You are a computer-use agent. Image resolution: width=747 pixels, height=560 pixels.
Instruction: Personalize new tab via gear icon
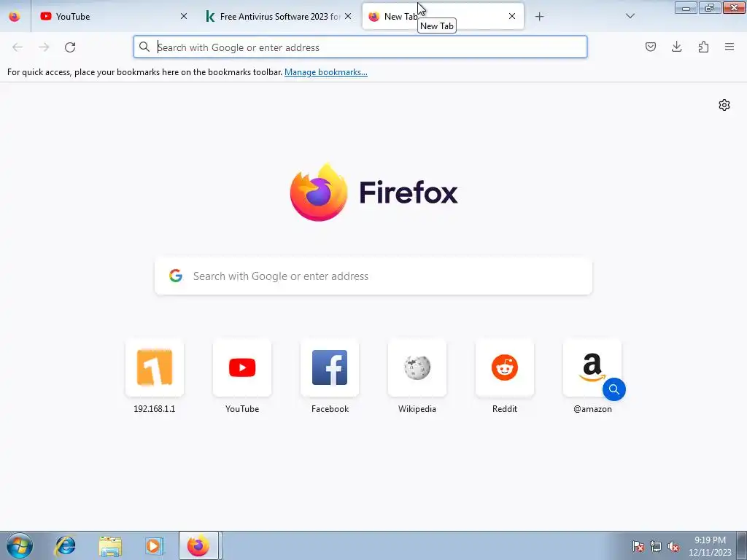click(x=724, y=105)
